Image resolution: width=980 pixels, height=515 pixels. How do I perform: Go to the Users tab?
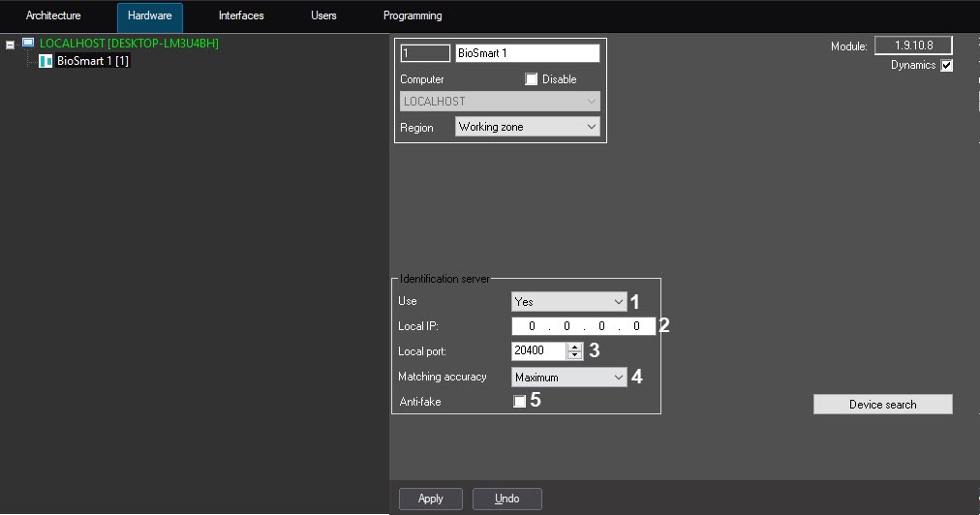coord(324,15)
